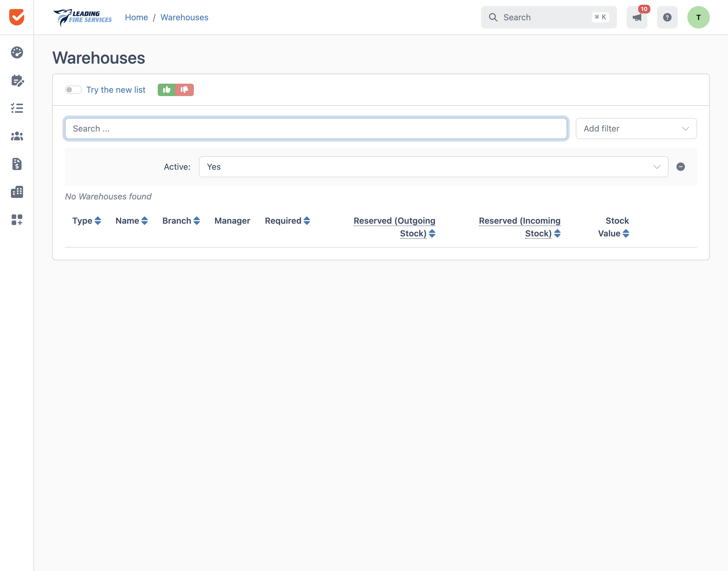Click the Try the new list link
This screenshot has height=571, width=728.
click(x=116, y=90)
